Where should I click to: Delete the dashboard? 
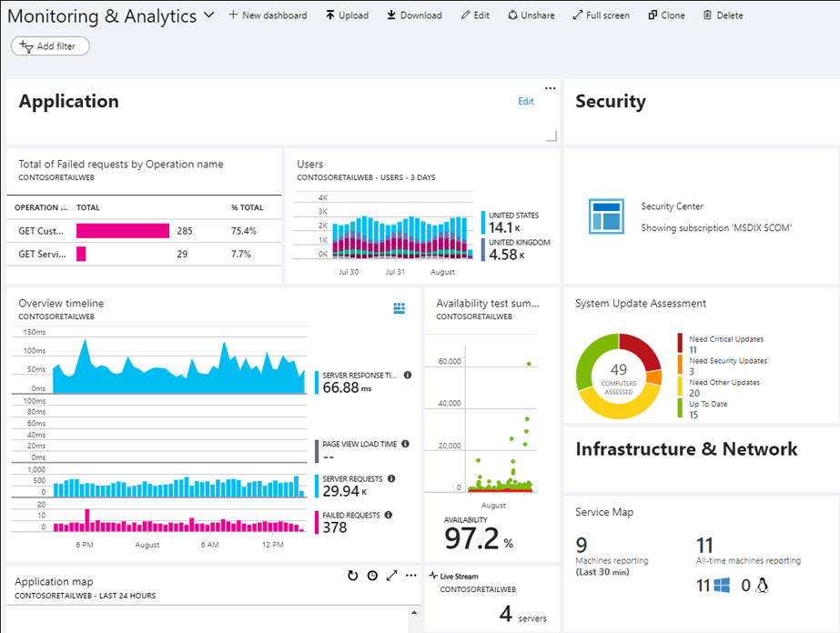tap(724, 15)
